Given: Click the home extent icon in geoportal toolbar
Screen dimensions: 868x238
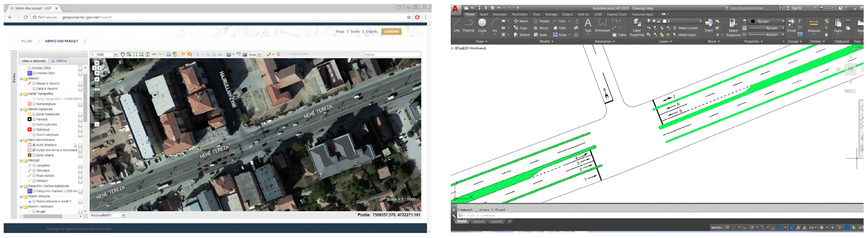Looking at the screenshot, I should click(148, 54).
